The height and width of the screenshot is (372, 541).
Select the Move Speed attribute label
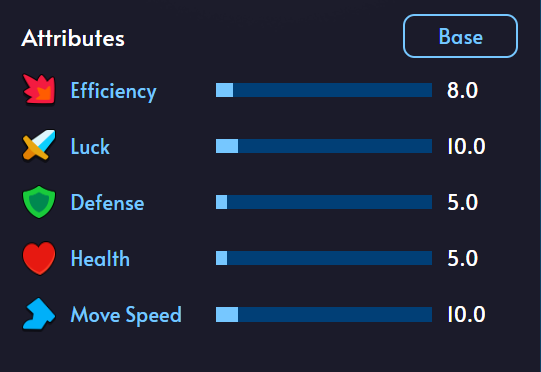126,315
